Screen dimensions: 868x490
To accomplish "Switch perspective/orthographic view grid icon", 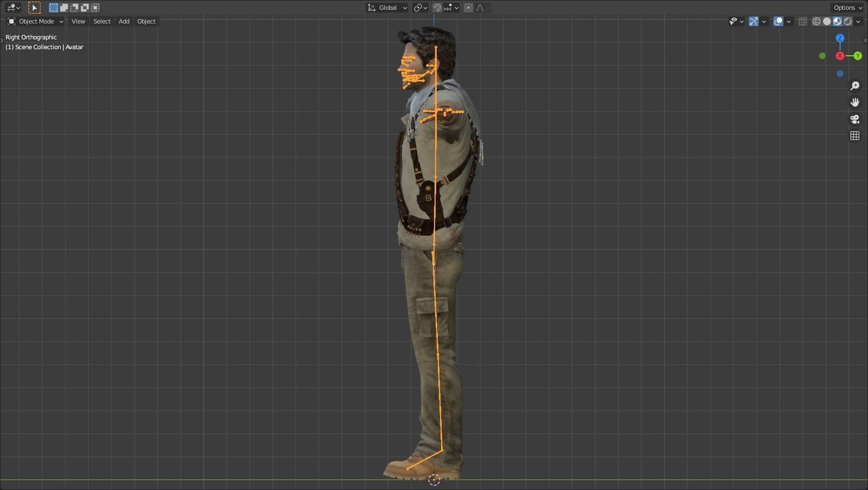I will click(x=855, y=136).
